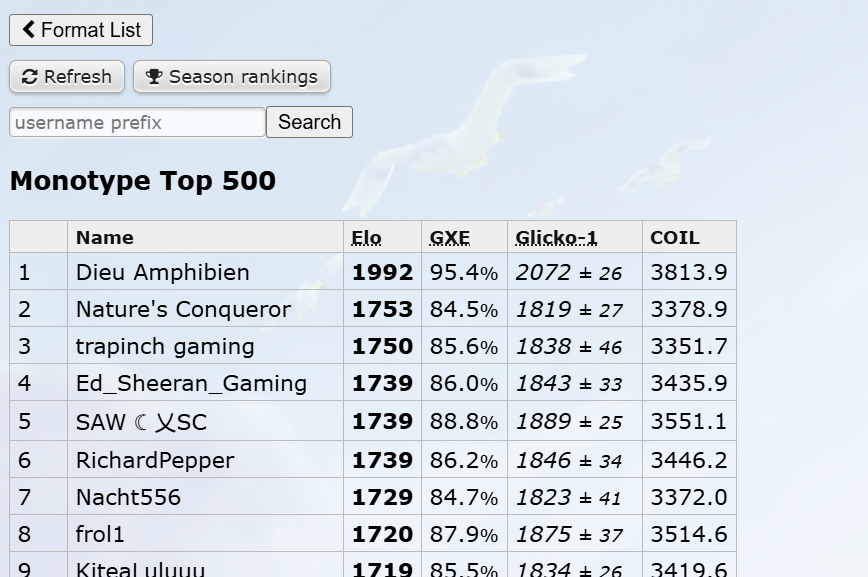This screenshot has width=868, height=577.
Task: Click COIL value 3514.6
Action: pos(689,534)
